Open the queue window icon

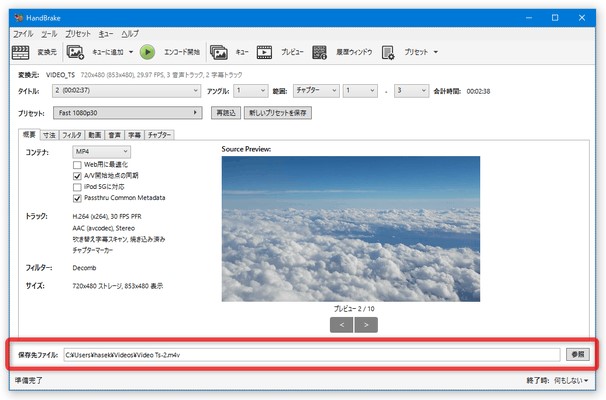pyautogui.click(x=219, y=52)
